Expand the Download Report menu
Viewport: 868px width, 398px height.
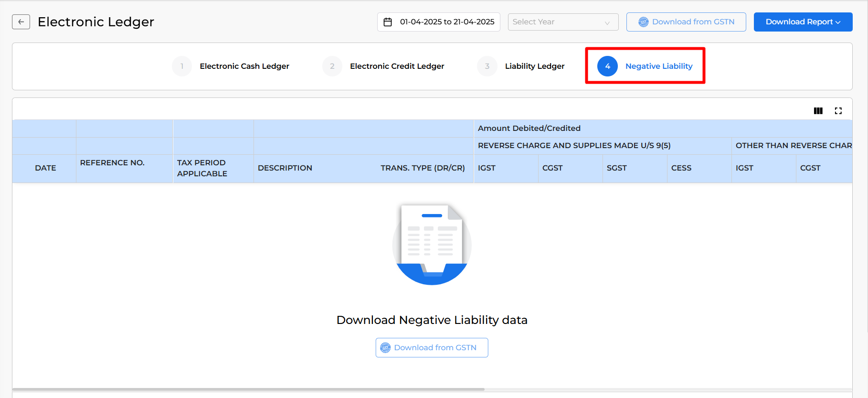pyautogui.click(x=803, y=22)
